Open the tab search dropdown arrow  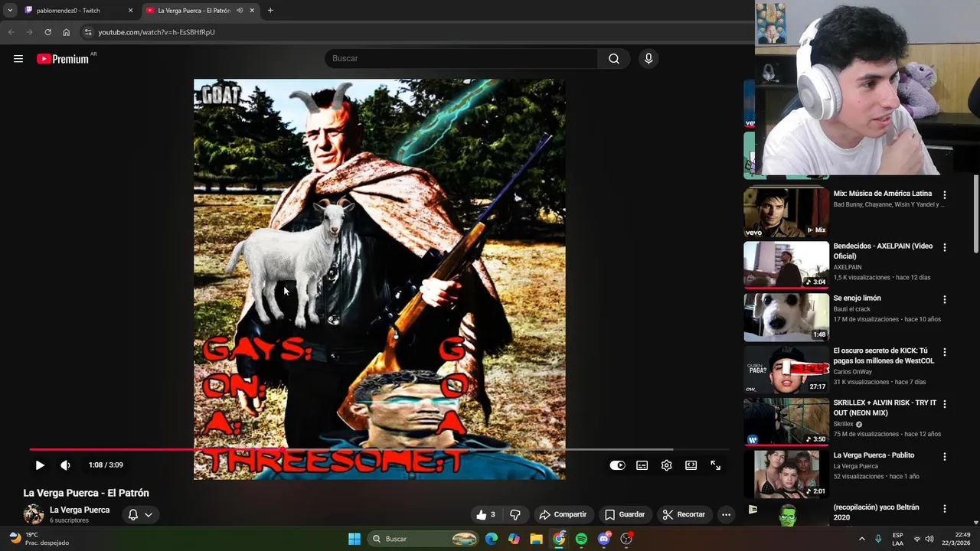coord(10,11)
